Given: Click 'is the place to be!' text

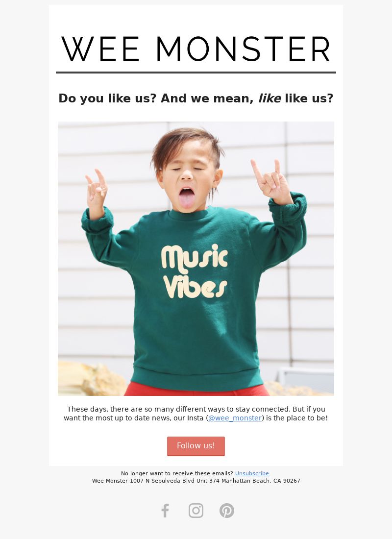Looking at the screenshot, I should (x=296, y=418).
